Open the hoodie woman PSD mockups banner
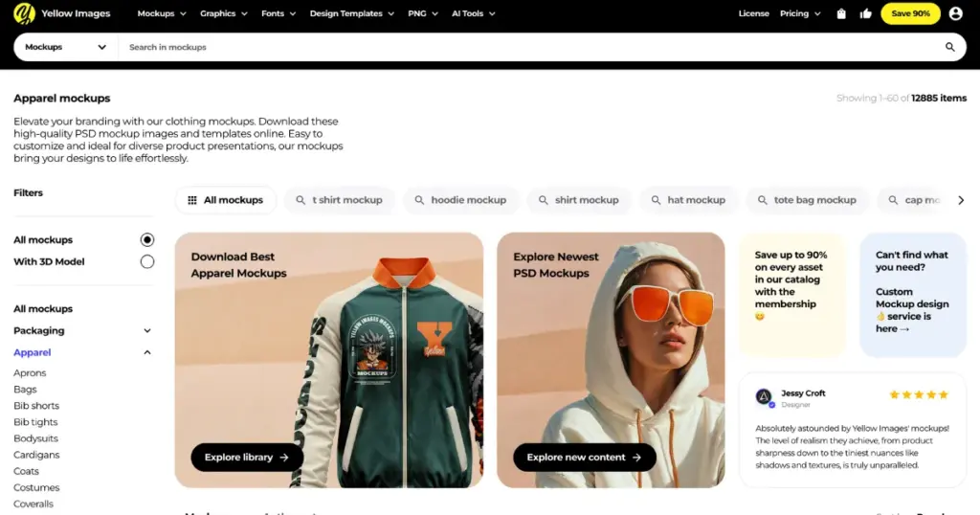 [x=611, y=360]
